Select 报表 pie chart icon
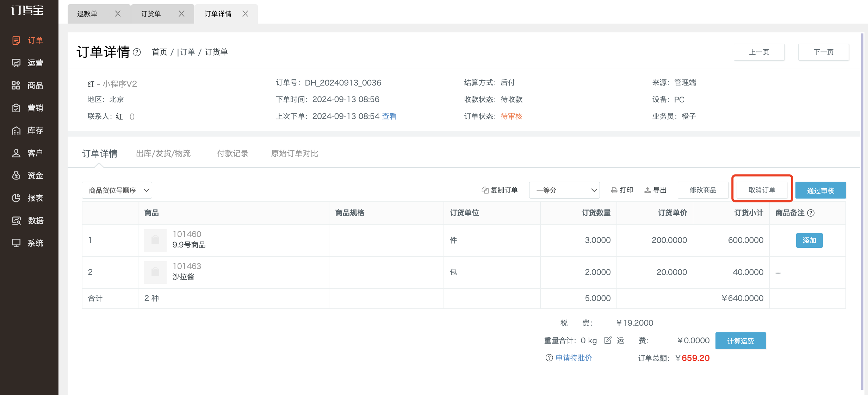The height and width of the screenshot is (395, 868). pyautogui.click(x=16, y=198)
